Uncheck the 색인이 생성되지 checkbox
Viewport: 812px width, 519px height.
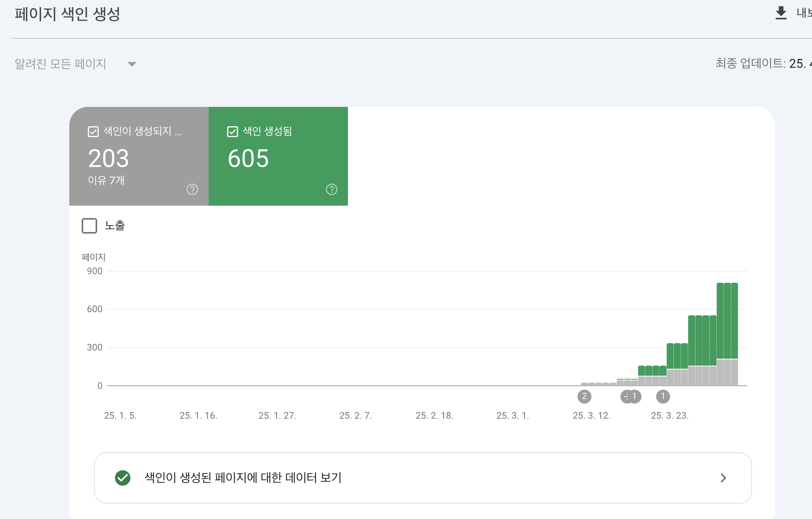coord(93,132)
